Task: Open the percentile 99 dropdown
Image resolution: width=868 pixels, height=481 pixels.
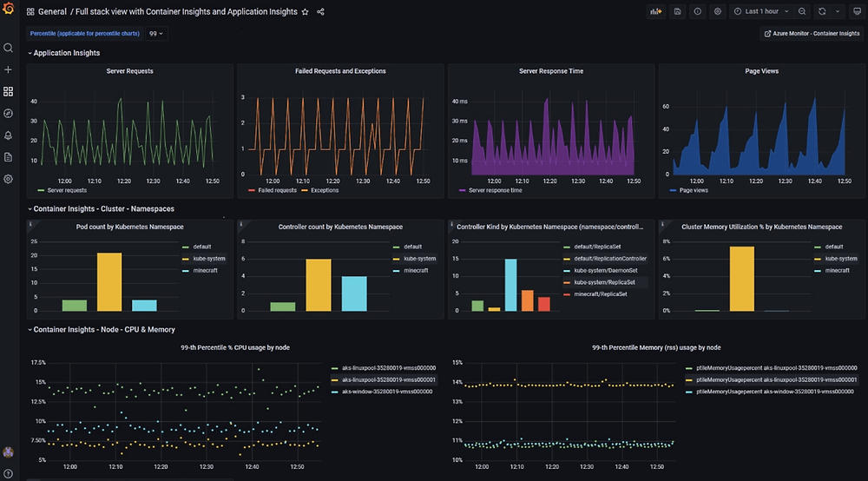Action: point(156,34)
